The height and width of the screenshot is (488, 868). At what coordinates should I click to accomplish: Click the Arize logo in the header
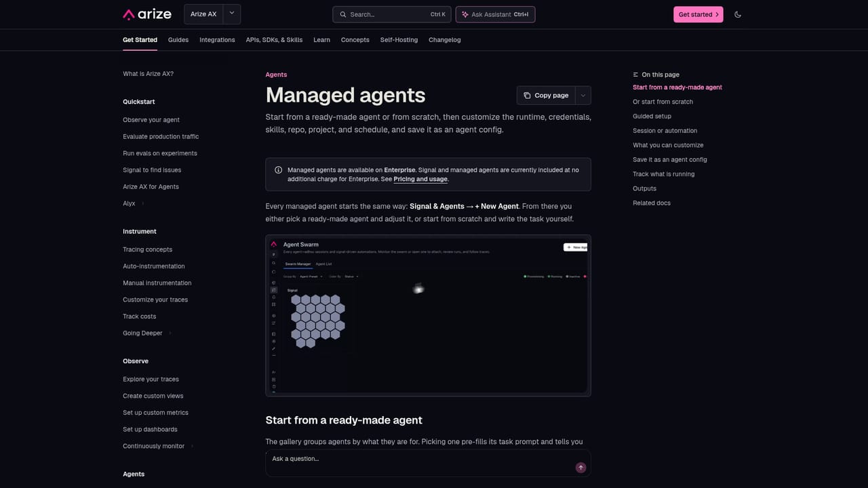click(148, 14)
